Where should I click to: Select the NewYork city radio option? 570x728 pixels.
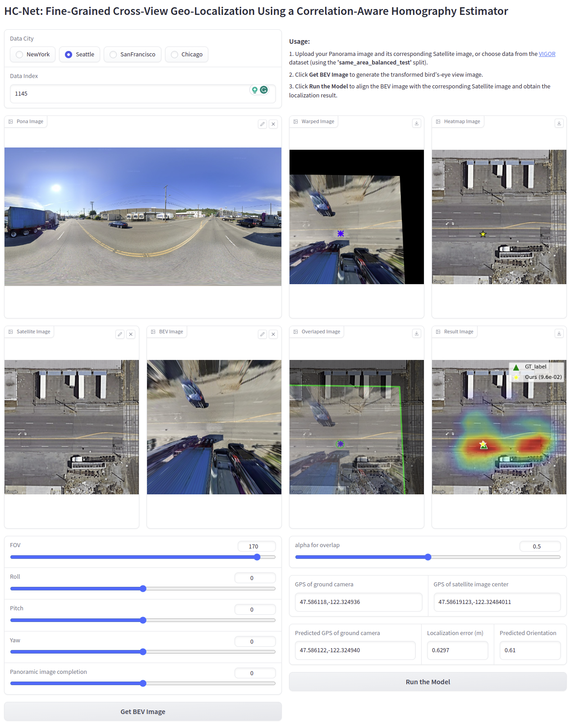click(x=33, y=55)
